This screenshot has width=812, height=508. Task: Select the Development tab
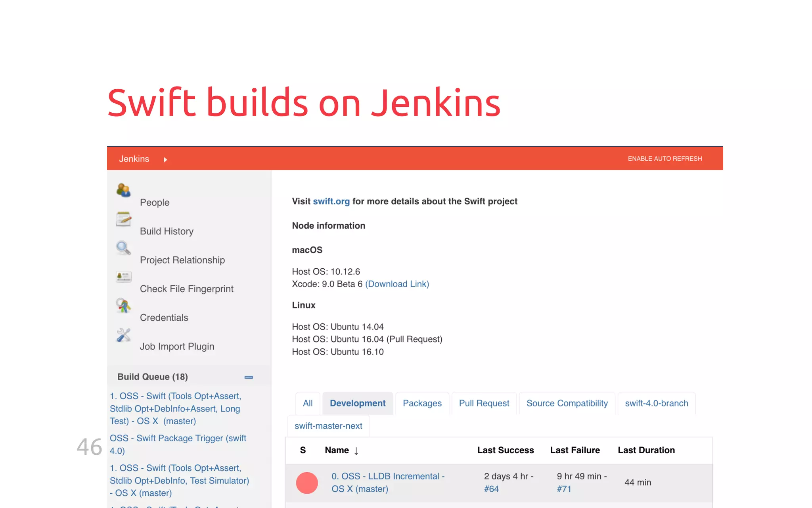pos(358,403)
